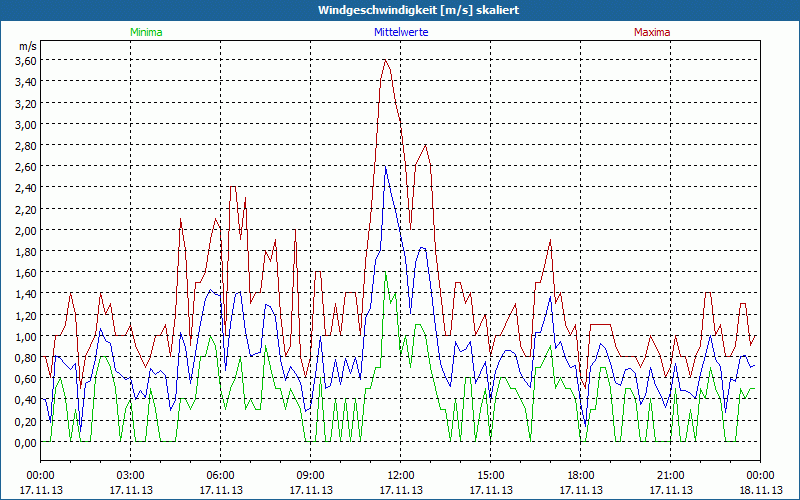Click the "3,60" y-axis value
Viewport: 800px width, 500px height.
point(26,60)
